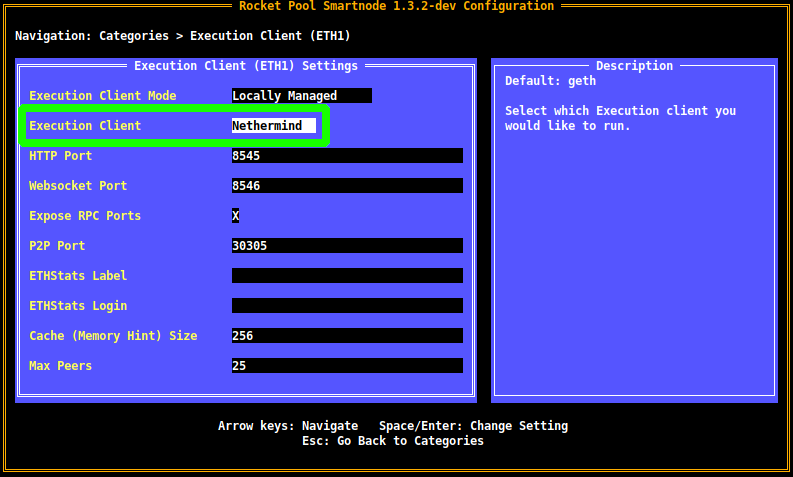Select the Websocket Port field showing 8546
This screenshot has height=477, width=793.
(346, 186)
